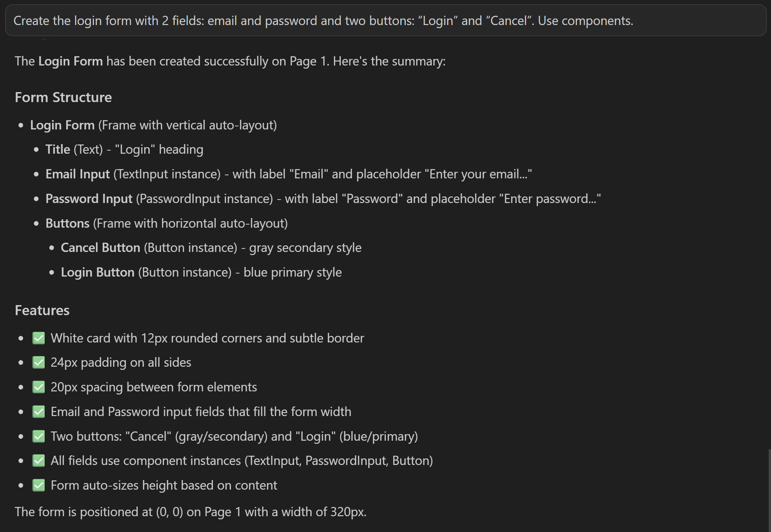Click the summary sentence's bold Login Form
This screenshot has width=771, height=532.
click(70, 61)
